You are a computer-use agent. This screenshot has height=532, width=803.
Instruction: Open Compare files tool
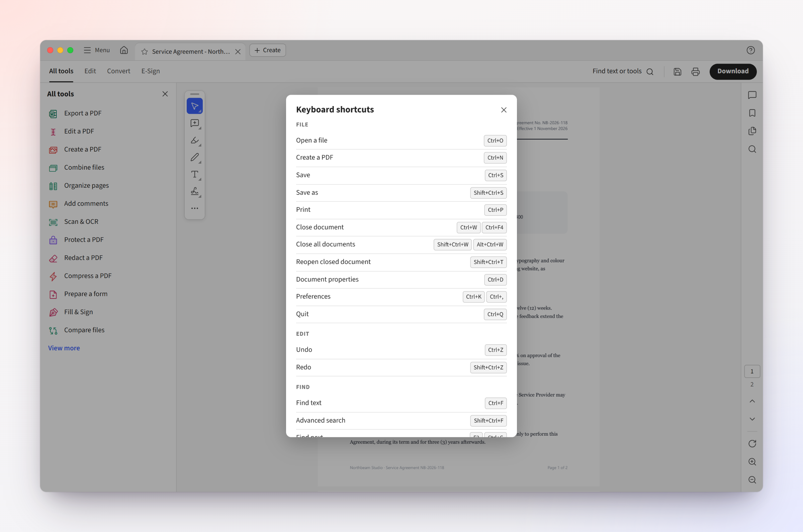pos(108,330)
